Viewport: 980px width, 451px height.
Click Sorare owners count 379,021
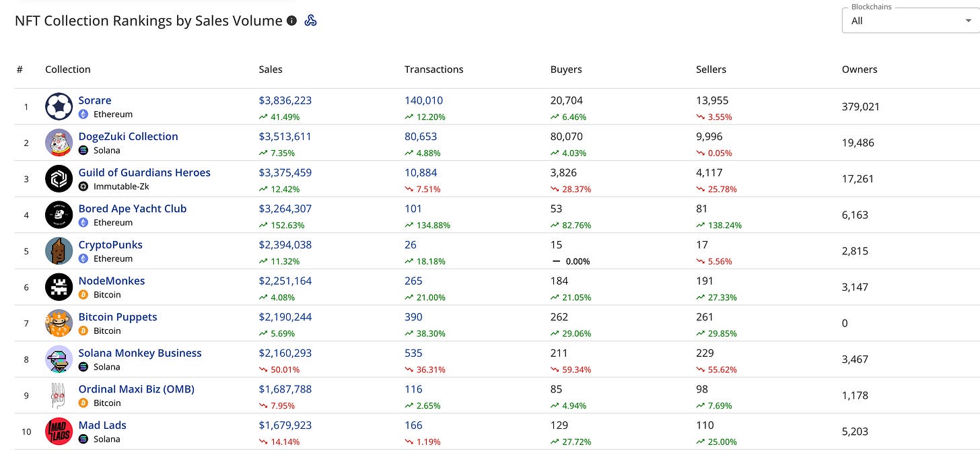861,106
